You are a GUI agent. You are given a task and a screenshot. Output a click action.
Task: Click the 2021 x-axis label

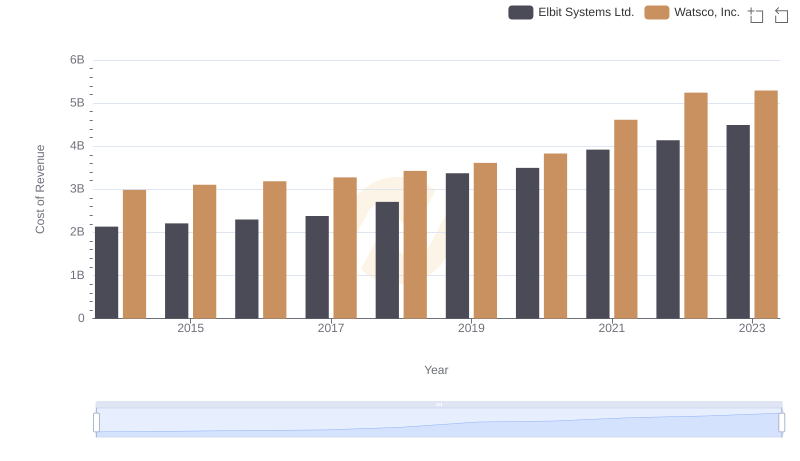[x=611, y=328]
